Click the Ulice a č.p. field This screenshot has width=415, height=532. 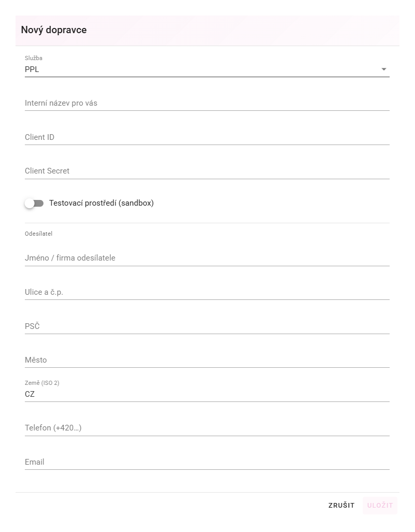(x=207, y=292)
